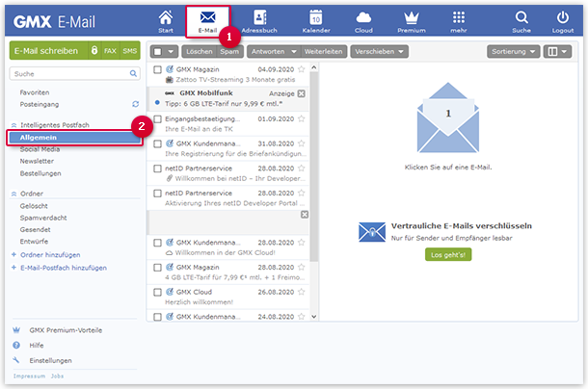The height and width of the screenshot is (389, 588).
Task: Click the Löschen button
Action: point(200,52)
